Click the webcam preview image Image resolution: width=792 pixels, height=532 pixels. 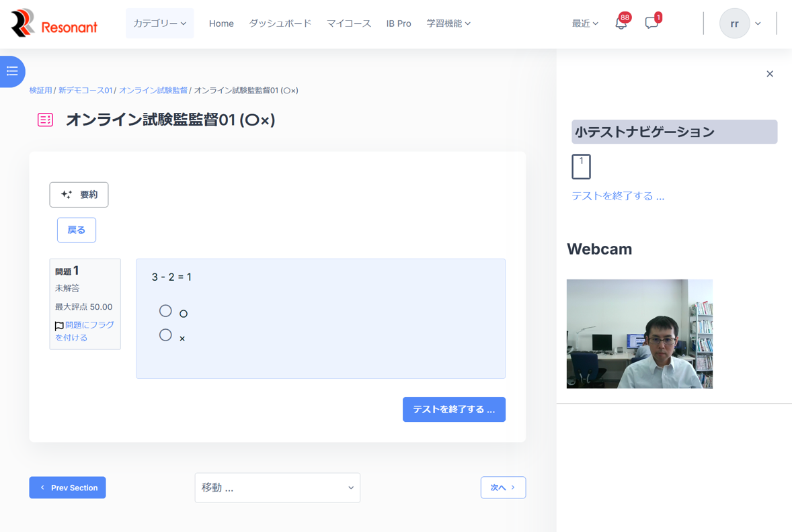pos(639,334)
